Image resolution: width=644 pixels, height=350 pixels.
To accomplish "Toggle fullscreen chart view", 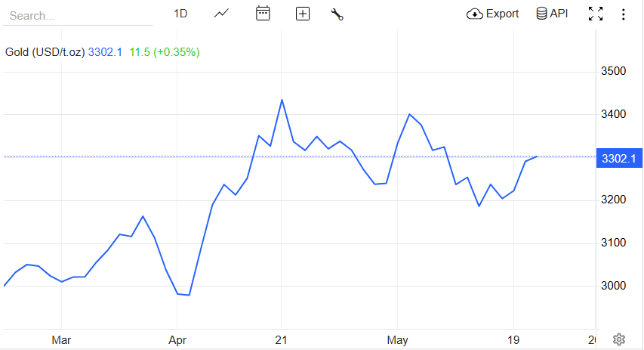I will [x=596, y=14].
